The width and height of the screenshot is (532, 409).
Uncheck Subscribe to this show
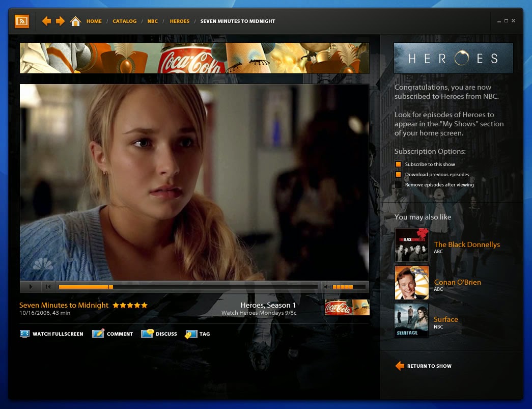tap(398, 165)
